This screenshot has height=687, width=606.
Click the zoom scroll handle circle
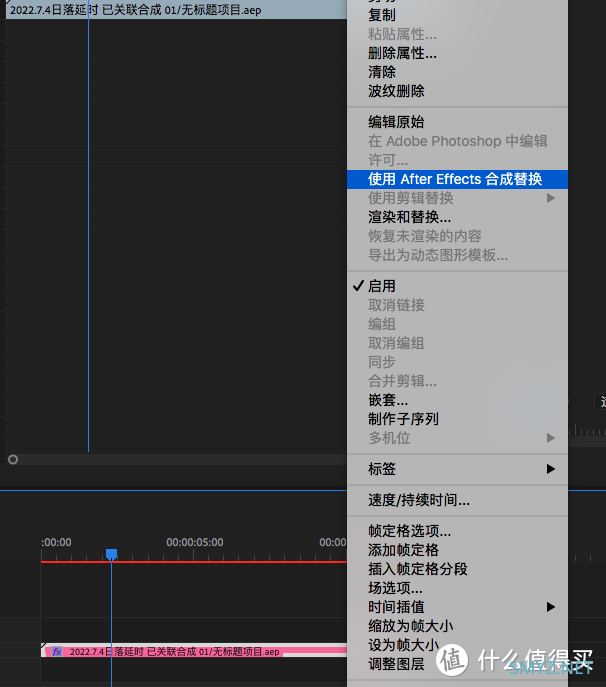(x=13, y=460)
